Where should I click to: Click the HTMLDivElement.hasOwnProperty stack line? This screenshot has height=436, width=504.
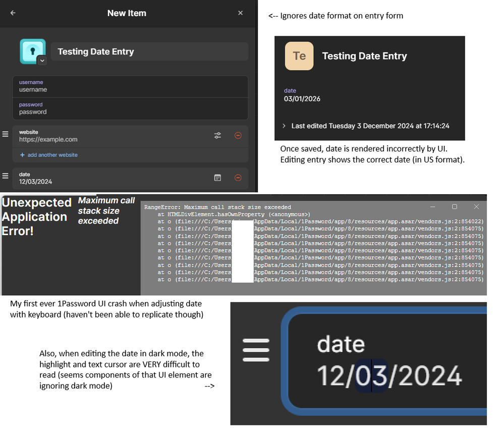[234, 214]
